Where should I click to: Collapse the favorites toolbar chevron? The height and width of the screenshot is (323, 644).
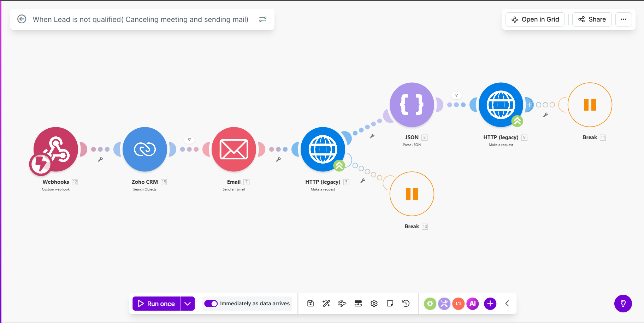tap(507, 304)
